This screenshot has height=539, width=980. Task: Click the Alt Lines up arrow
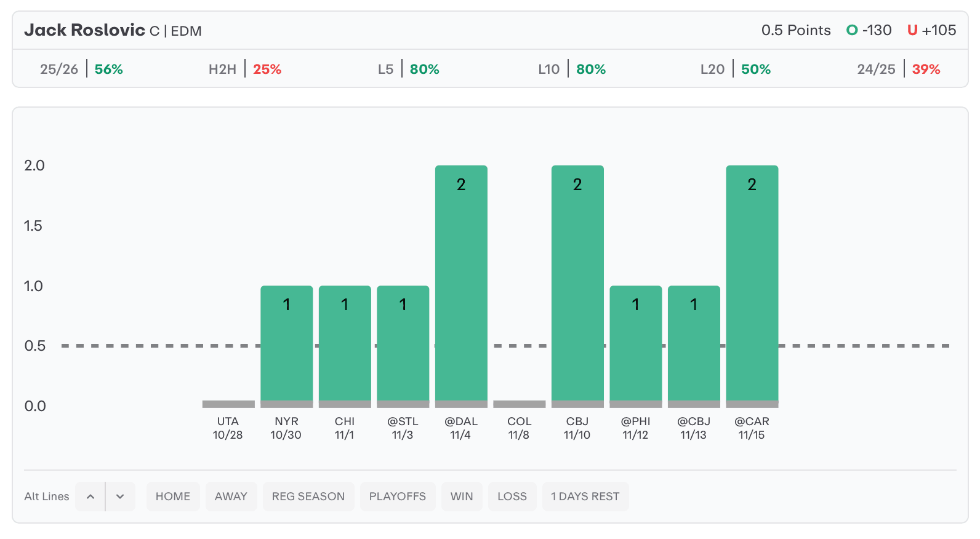point(90,497)
